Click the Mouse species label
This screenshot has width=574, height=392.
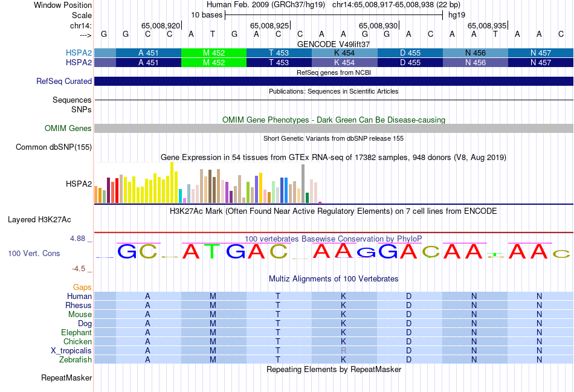pyautogui.click(x=80, y=315)
